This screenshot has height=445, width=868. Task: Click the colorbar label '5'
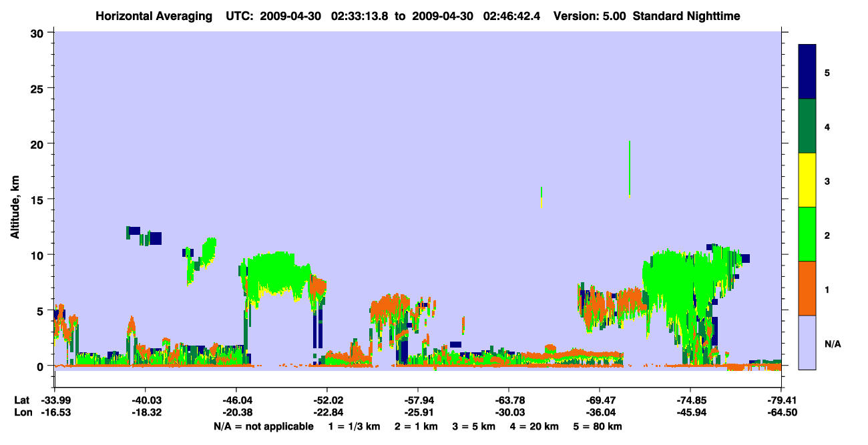coord(827,72)
